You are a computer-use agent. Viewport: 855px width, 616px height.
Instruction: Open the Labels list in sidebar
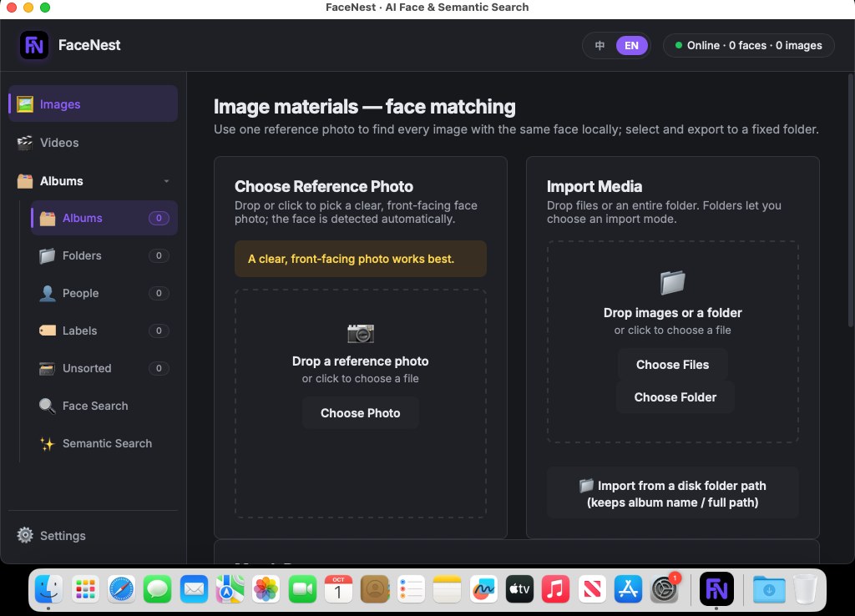coord(104,331)
